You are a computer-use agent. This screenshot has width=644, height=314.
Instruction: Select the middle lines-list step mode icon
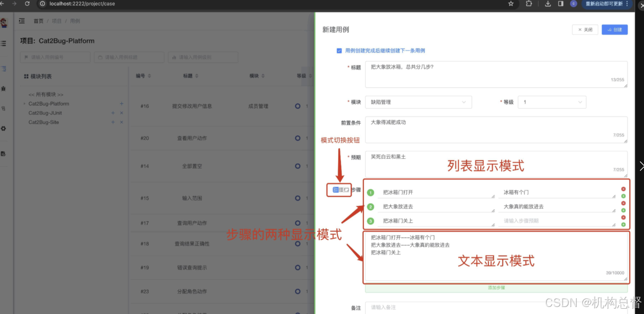[x=341, y=190]
